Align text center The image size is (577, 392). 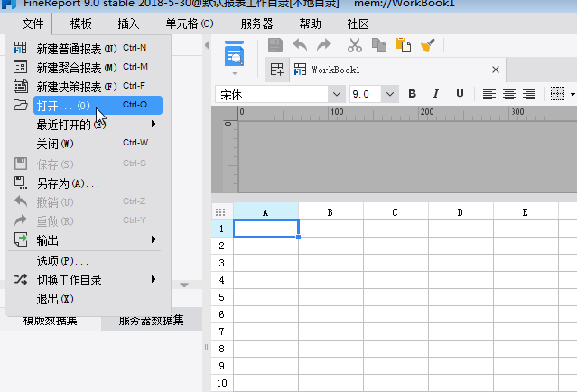pos(509,94)
